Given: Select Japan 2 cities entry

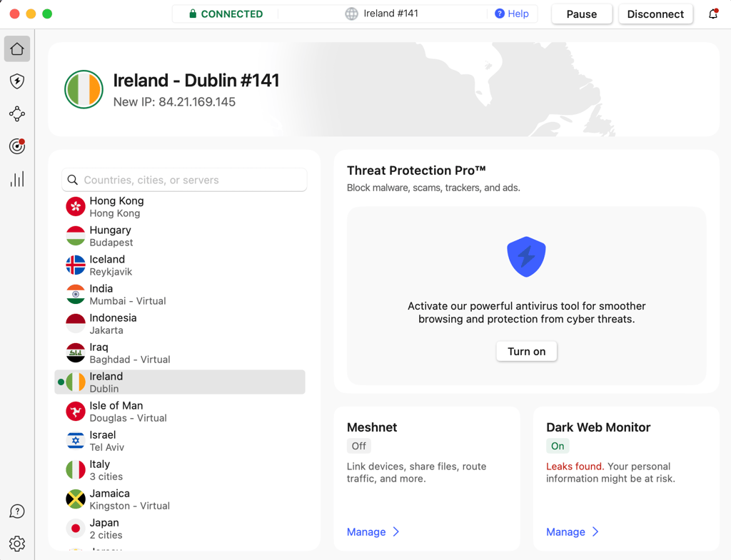Looking at the screenshot, I should [180, 529].
